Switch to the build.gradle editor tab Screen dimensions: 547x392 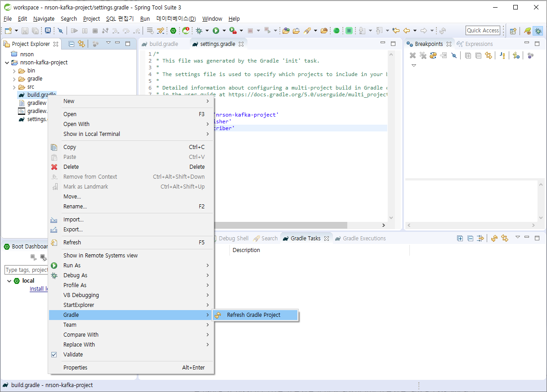pos(160,44)
